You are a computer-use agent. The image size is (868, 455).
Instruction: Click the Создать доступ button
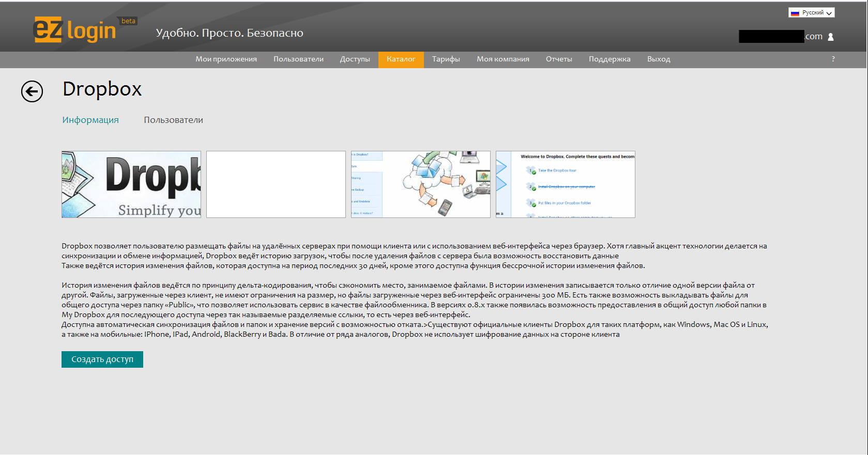[102, 359]
